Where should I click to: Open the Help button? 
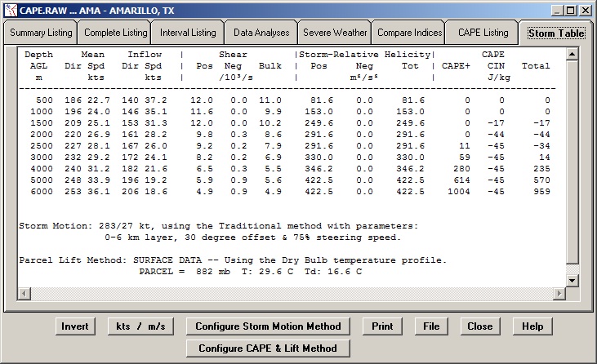coord(532,326)
